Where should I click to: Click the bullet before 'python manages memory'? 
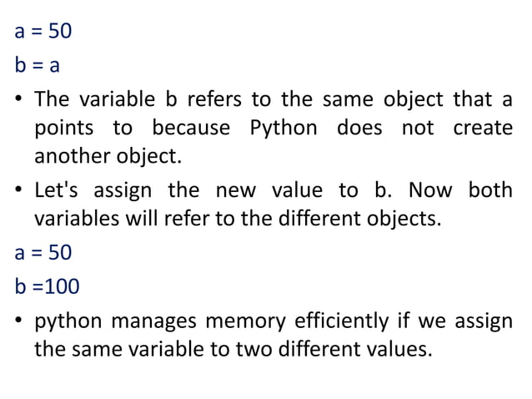click(x=19, y=321)
